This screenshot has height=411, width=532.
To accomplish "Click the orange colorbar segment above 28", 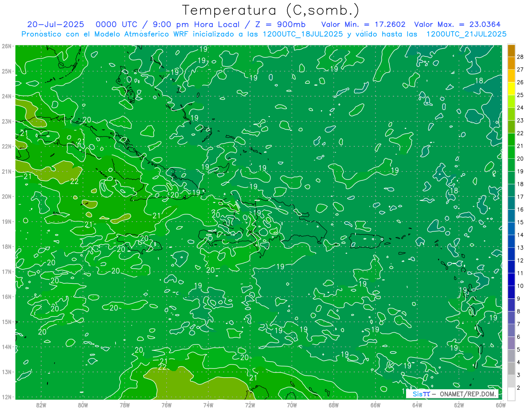I will (511, 51).
